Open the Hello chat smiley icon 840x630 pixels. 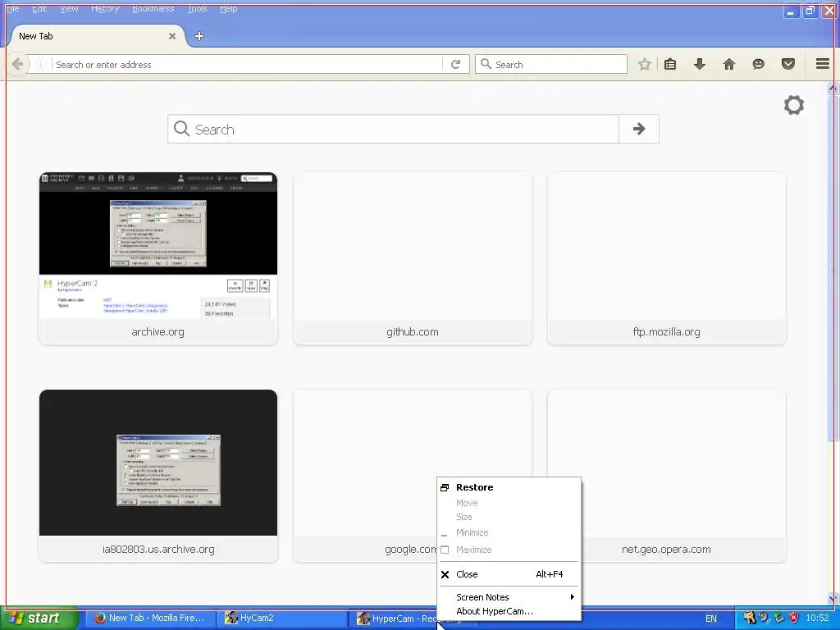758,64
